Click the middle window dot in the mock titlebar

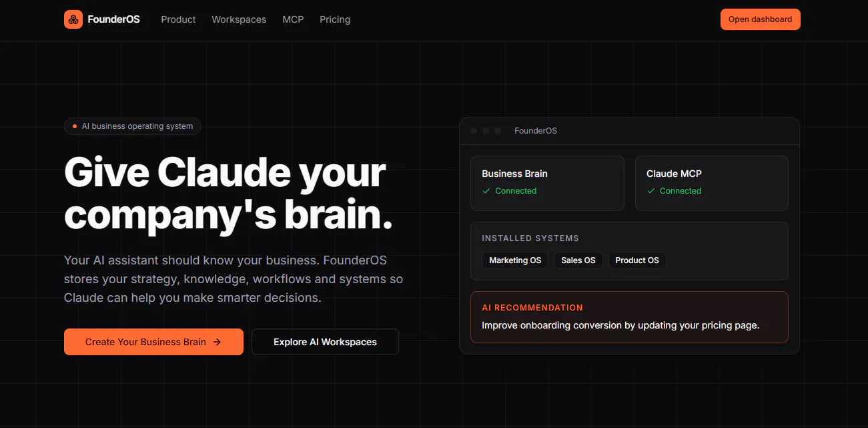click(x=486, y=131)
